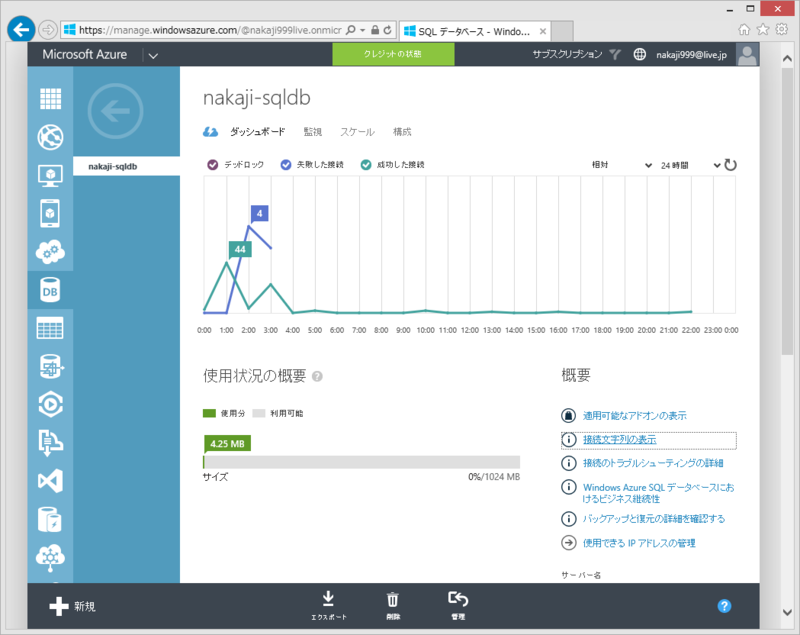This screenshot has height=635, width=800.
Task: Click the help icon next to 使用状況の概要
Action: [317, 376]
